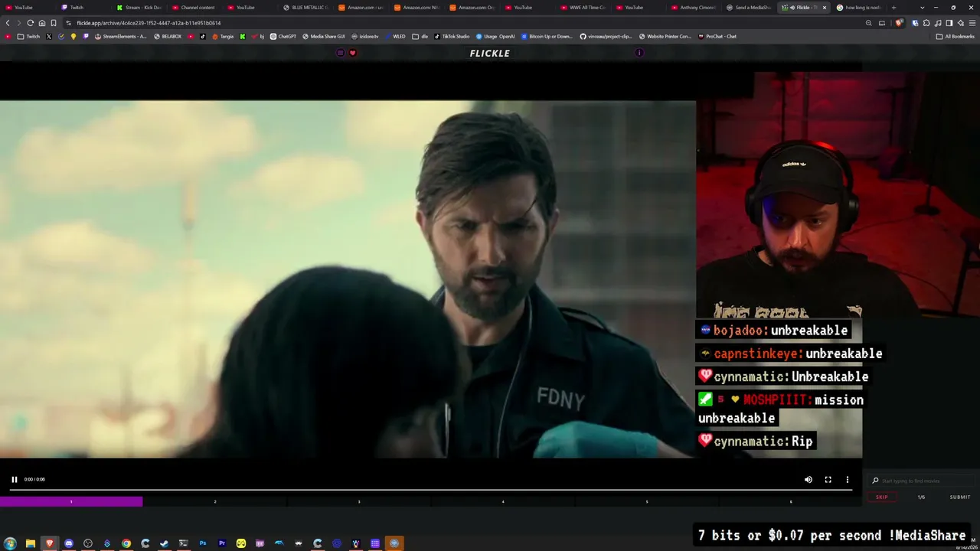Mute the clip audio with speaker icon

[808, 480]
